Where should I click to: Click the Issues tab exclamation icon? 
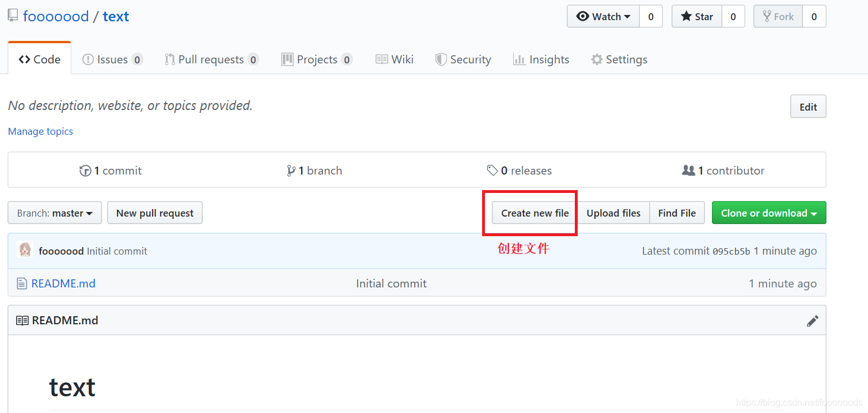point(88,59)
